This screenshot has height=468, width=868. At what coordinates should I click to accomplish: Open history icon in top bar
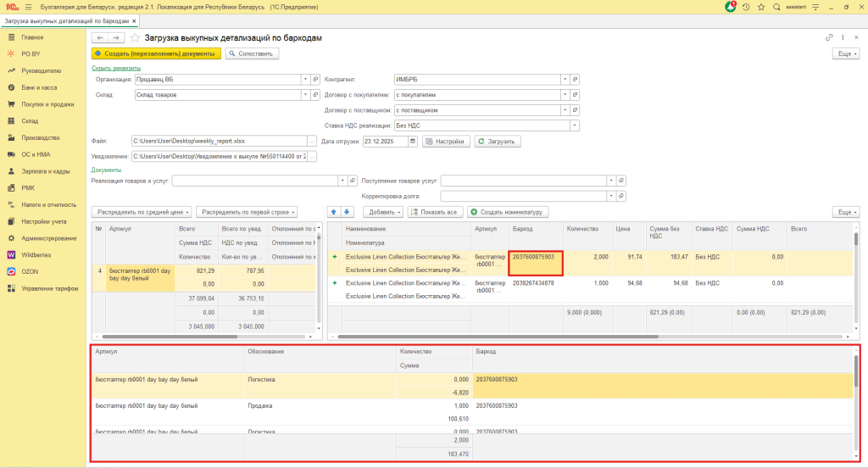coord(746,7)
